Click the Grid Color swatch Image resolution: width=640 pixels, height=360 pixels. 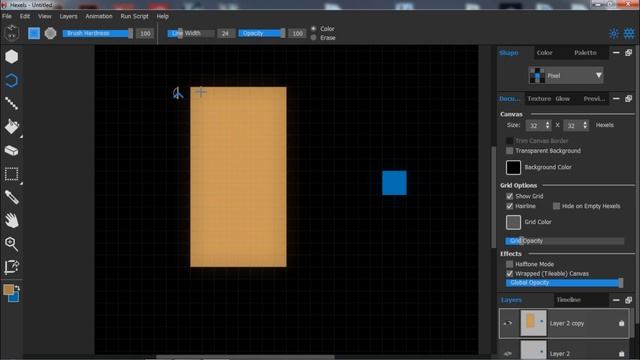[513, 222]
